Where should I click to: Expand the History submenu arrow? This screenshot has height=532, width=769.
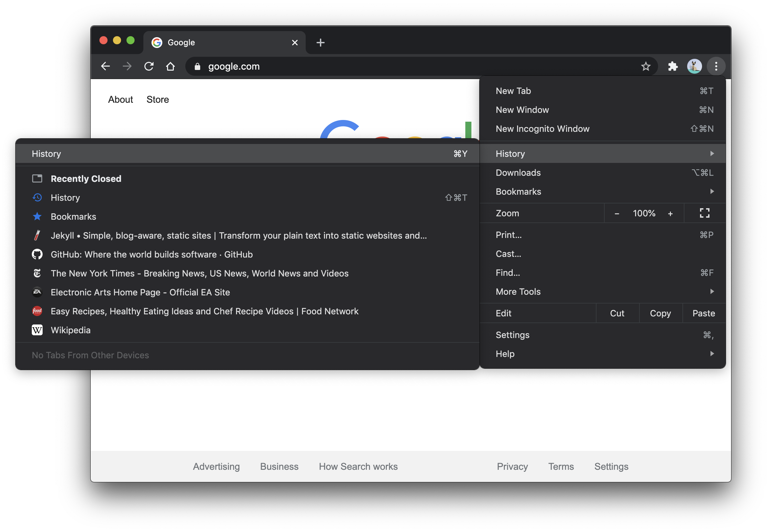coord(712,153)
